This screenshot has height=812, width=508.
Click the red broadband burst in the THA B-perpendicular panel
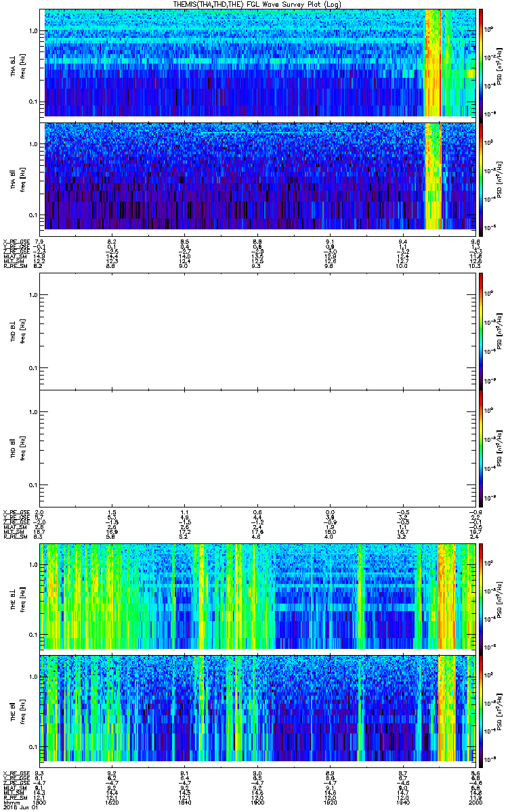tap(440, 63)
